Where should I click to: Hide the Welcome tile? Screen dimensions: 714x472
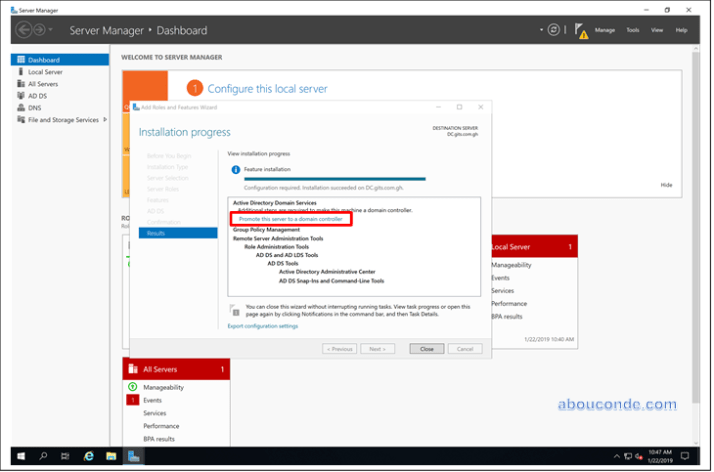click(666, 185)
